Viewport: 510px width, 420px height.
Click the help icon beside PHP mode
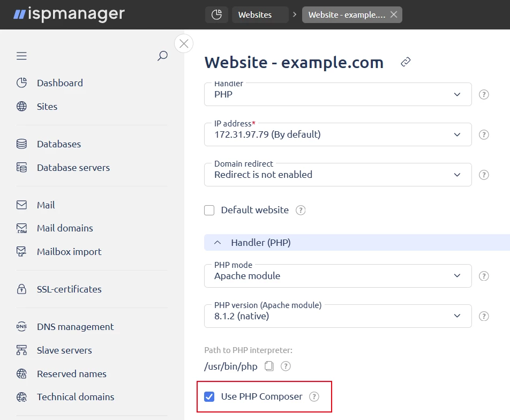pos(484,276)
